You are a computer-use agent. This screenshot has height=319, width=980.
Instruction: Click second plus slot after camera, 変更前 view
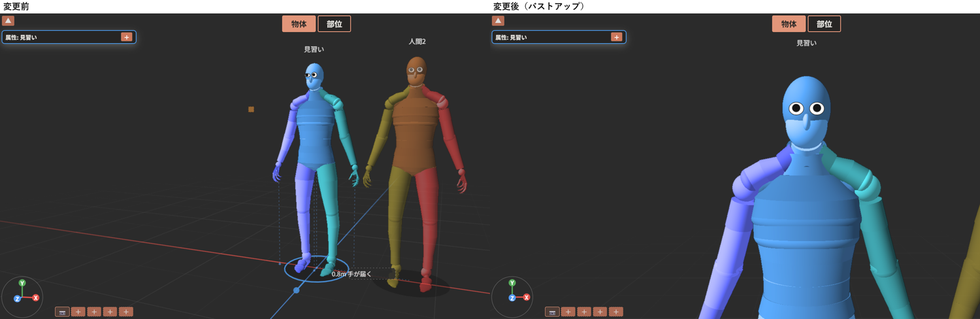coord(94,312)
